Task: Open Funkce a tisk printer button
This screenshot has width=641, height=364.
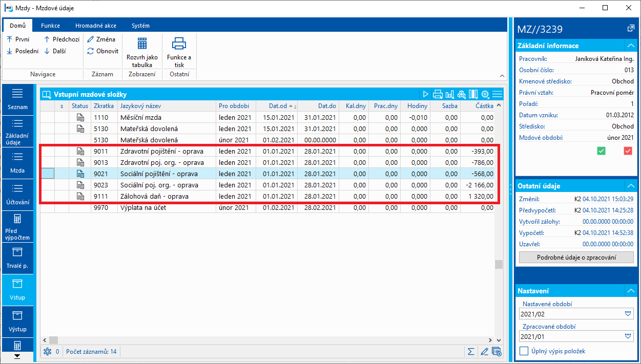Action: click(179, 52)
